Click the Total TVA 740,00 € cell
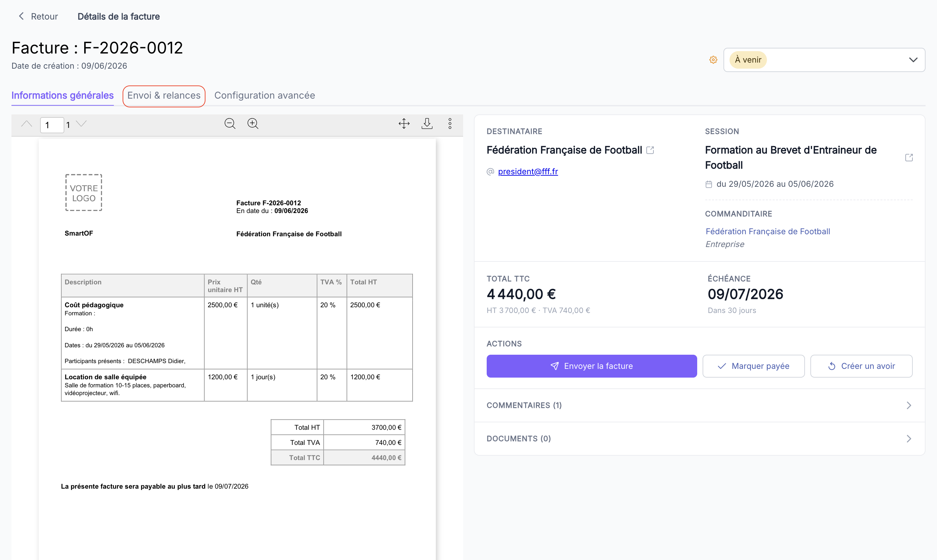937x560 pixels. (x=364, y=442)
